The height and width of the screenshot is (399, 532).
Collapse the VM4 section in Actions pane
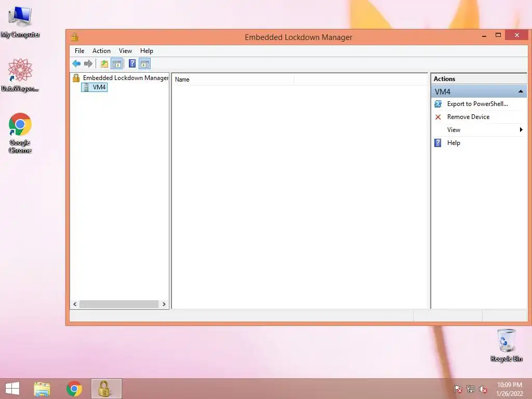click(521, 91)
